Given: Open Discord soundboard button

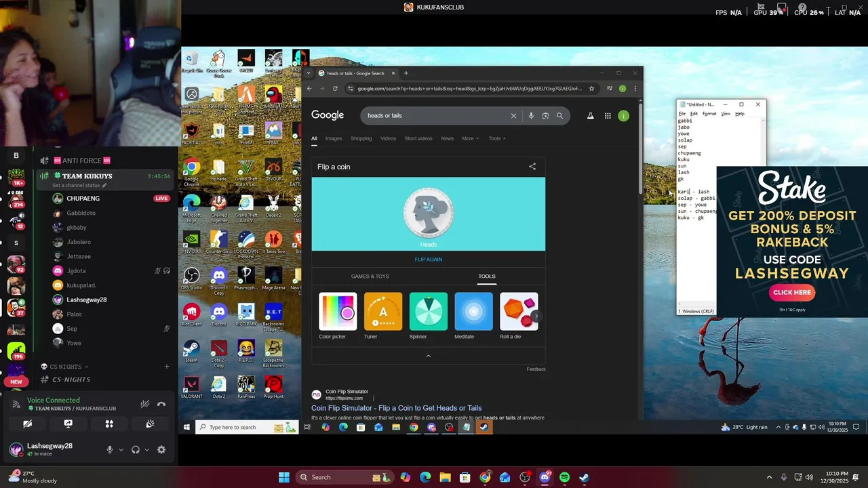Looking at the screenshot, I should coord(150,424).
